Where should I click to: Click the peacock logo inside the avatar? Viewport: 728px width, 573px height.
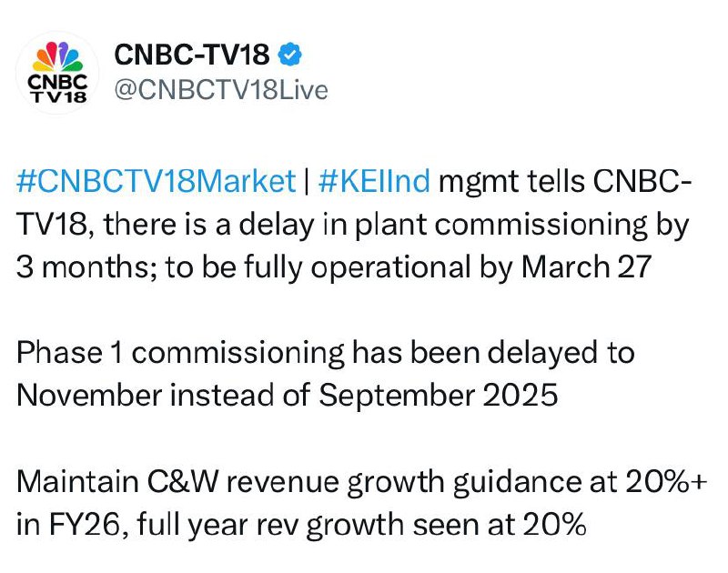(x=56, y=57)
